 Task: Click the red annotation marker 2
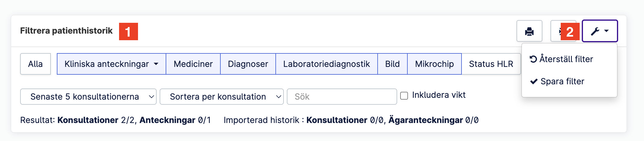tap(570, 31)
